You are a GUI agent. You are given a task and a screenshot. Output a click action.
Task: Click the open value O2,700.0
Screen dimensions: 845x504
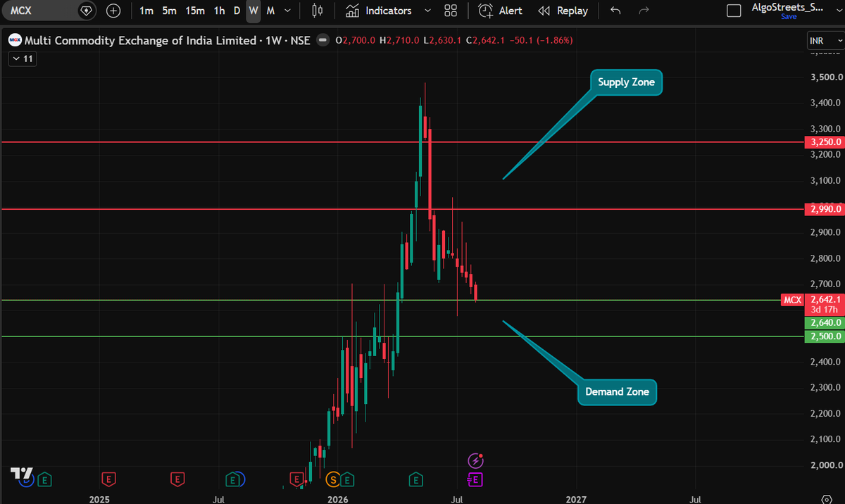tap(356, 41)
